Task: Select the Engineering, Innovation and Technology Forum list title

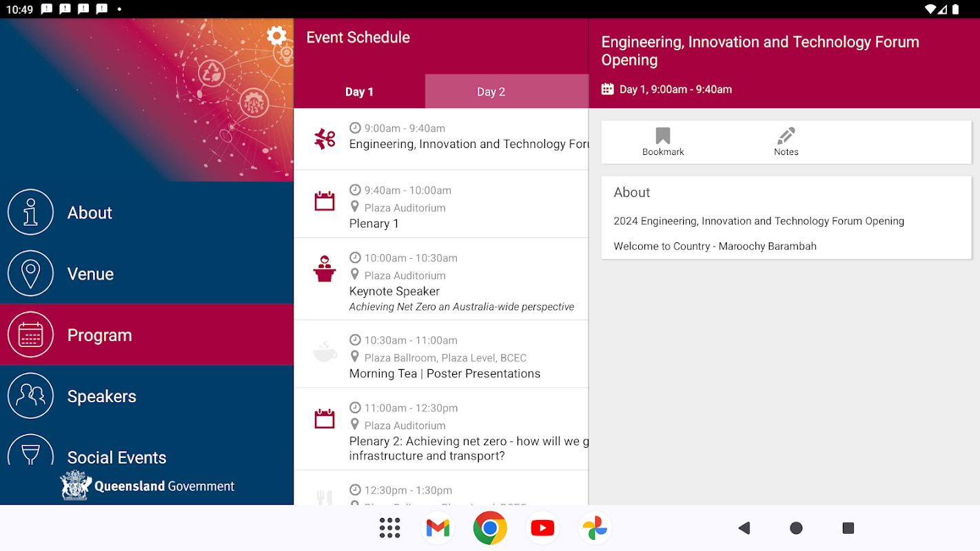Action: point(469,144)
